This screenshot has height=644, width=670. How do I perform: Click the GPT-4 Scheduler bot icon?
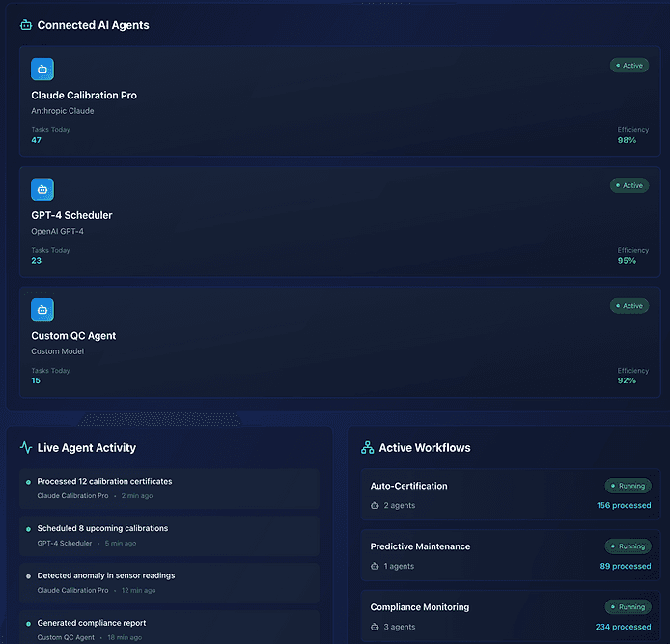[x=42, y=189]
